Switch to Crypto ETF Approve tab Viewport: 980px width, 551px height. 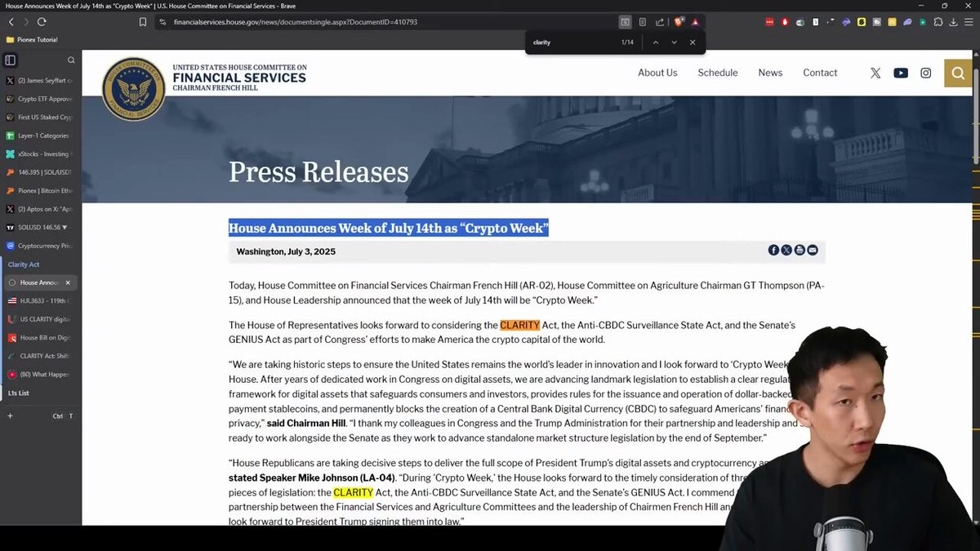coord(40,99)
